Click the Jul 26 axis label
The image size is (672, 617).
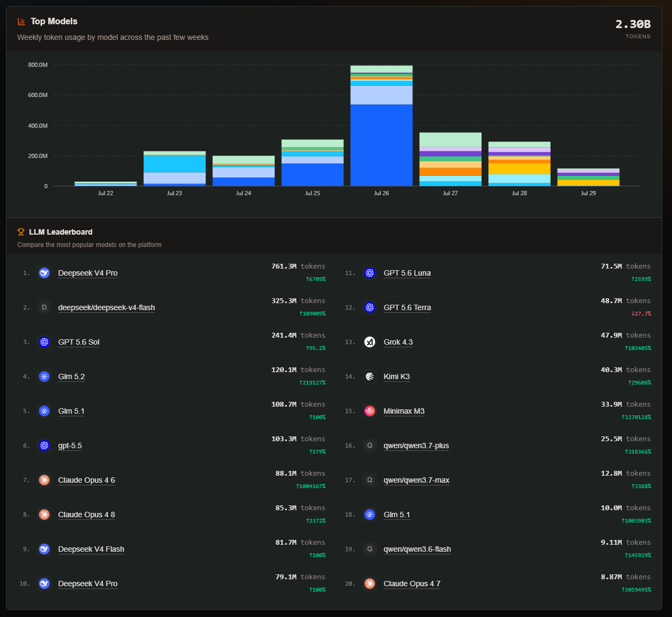click(382, 193)
